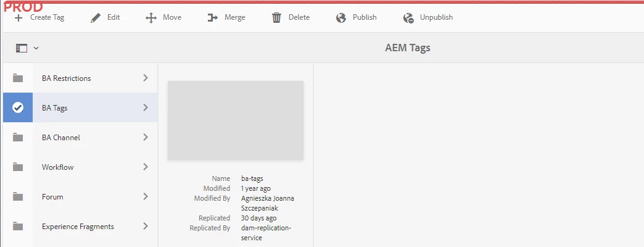Expand BA Restrictions with its chevron

tap(146, 78)
